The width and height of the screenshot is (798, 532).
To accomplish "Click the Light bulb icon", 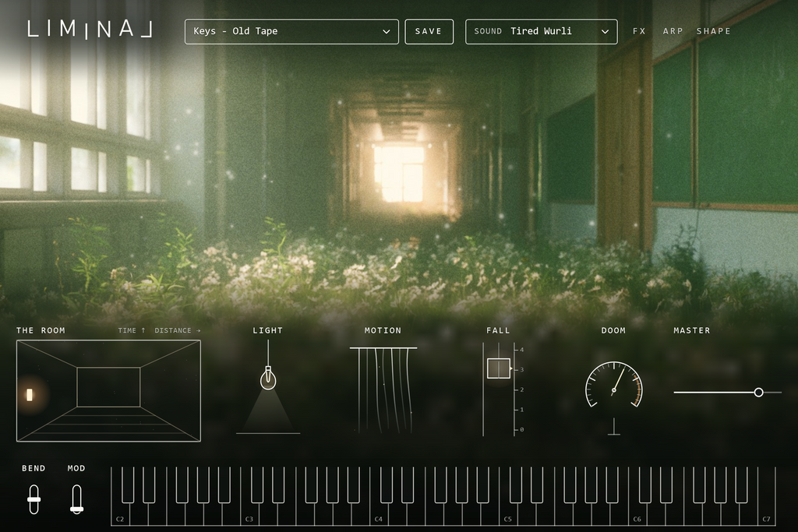I will (268, 378).
